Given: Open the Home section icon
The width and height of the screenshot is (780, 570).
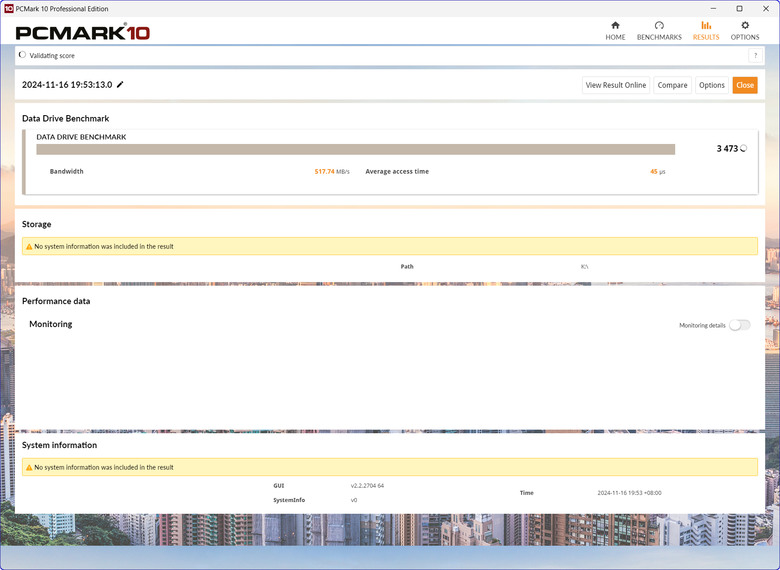Looking at the screenshot, I should pyautogui.click(x=615, y=25).
